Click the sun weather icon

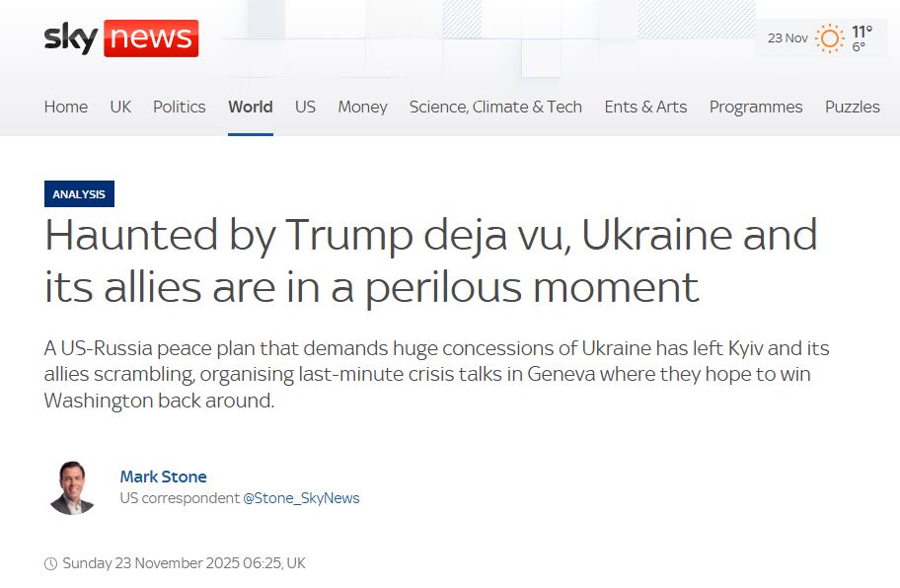point(829,38)
